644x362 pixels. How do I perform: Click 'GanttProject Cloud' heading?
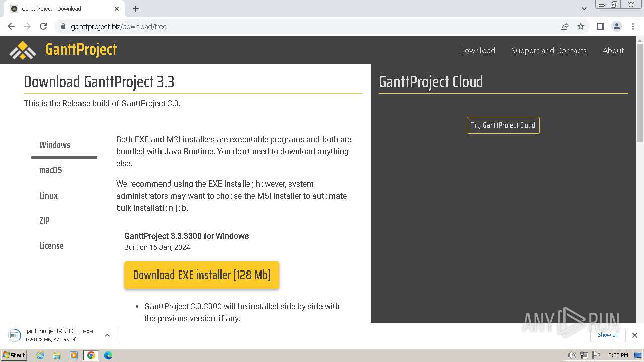431,82
